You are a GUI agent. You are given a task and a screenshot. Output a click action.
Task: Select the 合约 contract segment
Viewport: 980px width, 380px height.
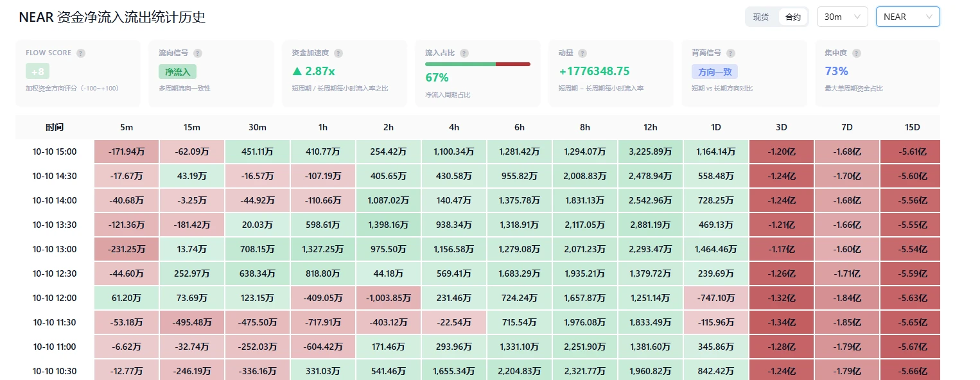point(793,17)
